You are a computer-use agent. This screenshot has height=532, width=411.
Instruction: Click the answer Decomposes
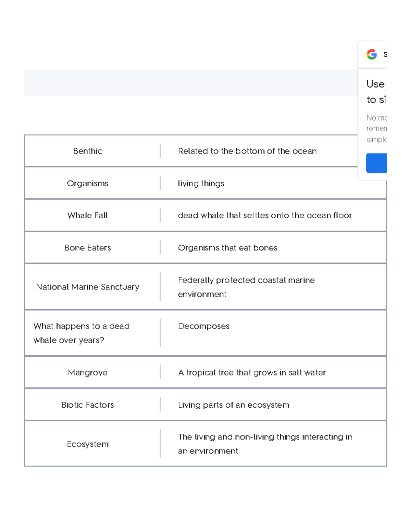point(204,326)
